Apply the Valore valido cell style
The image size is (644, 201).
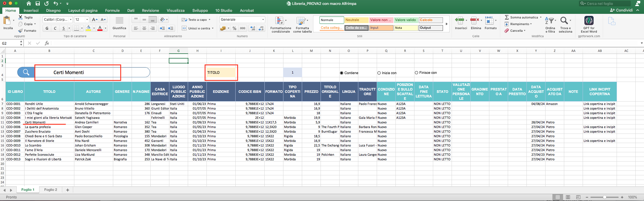[406, 20]
